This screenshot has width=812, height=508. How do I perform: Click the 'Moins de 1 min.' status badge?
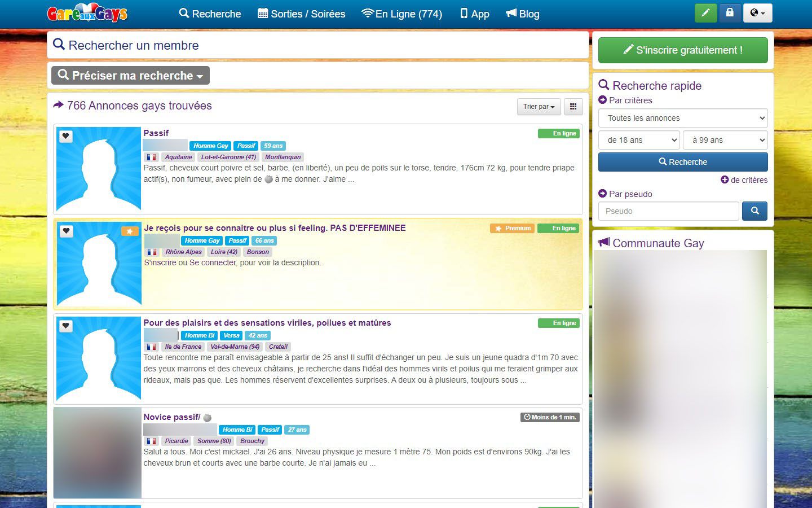[x=550, y=418]
